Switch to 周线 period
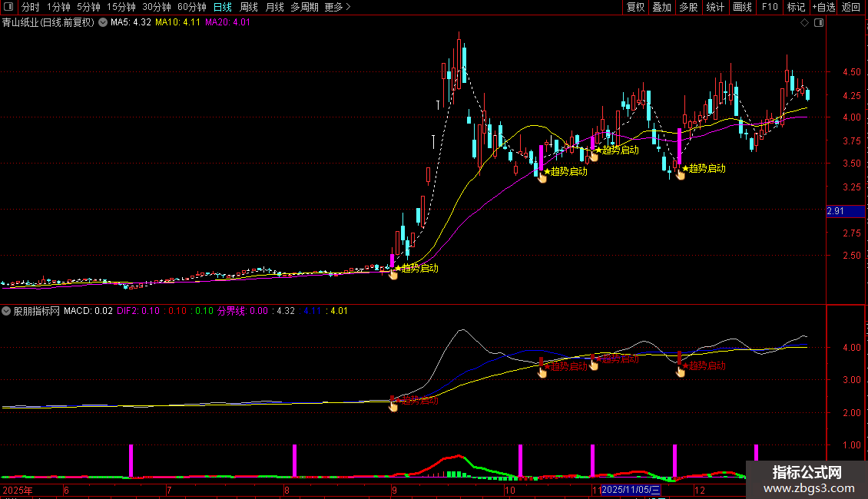This screenshot has height=499, width=868. click(249, 7)
